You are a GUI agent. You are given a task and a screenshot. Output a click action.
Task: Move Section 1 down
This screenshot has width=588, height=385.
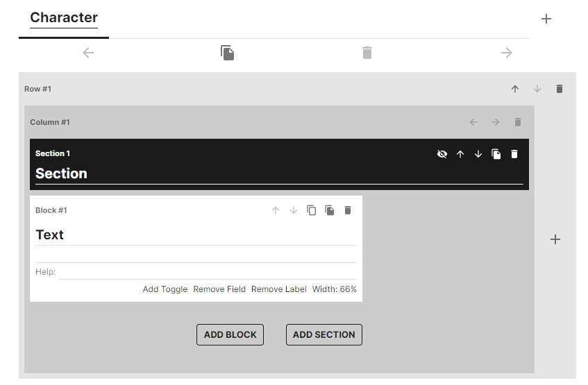478,154
